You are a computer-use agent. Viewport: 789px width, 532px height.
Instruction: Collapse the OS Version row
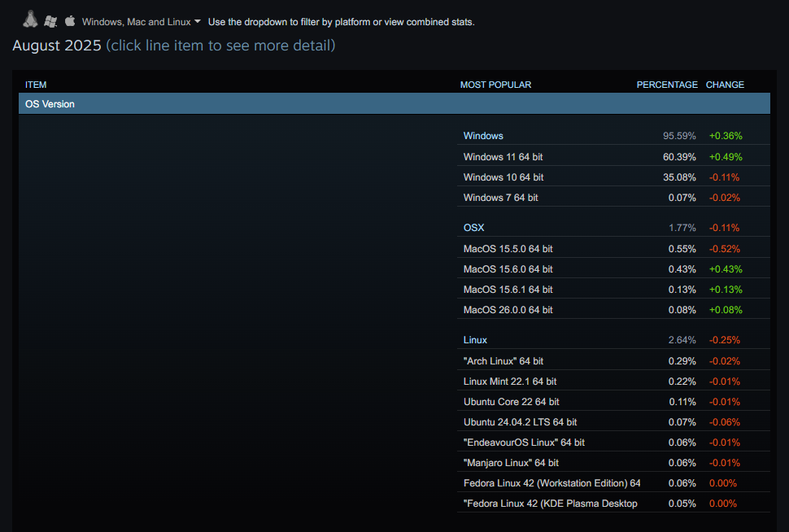[x=394, y=103]
